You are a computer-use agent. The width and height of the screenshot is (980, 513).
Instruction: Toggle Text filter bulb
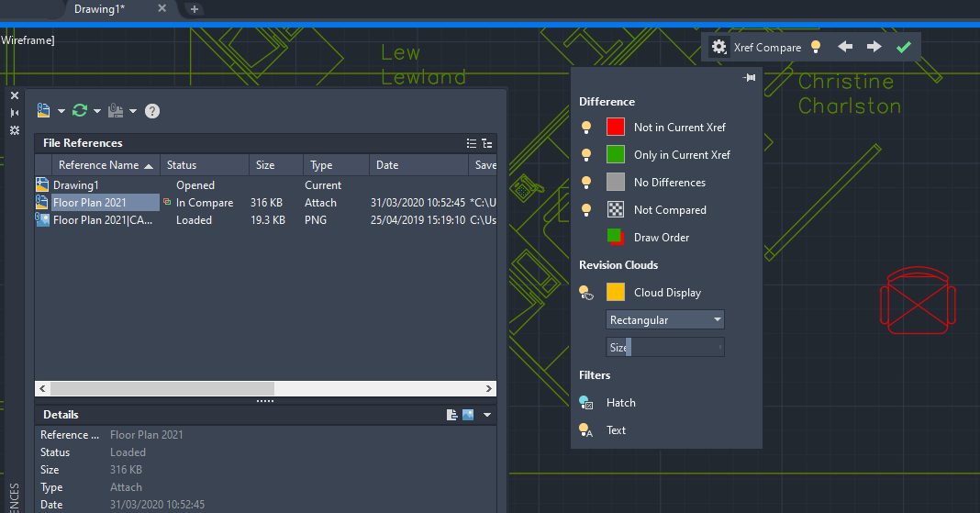tap(586, 429)
